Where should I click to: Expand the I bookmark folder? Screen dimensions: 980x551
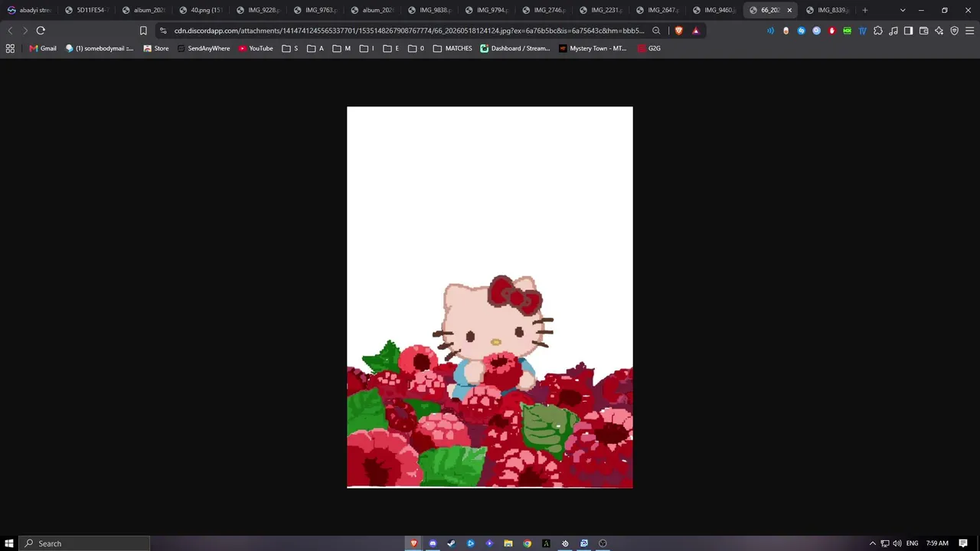pos(367,48)
